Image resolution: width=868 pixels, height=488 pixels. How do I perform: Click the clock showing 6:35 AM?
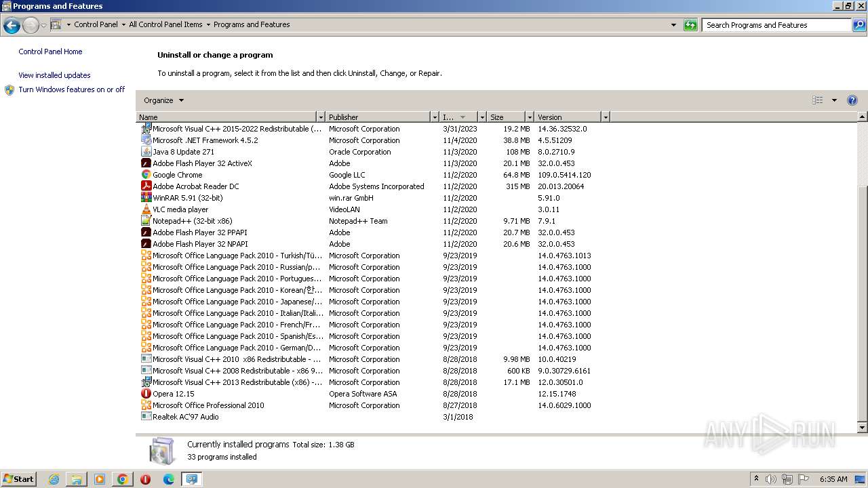tap(833, 479)
